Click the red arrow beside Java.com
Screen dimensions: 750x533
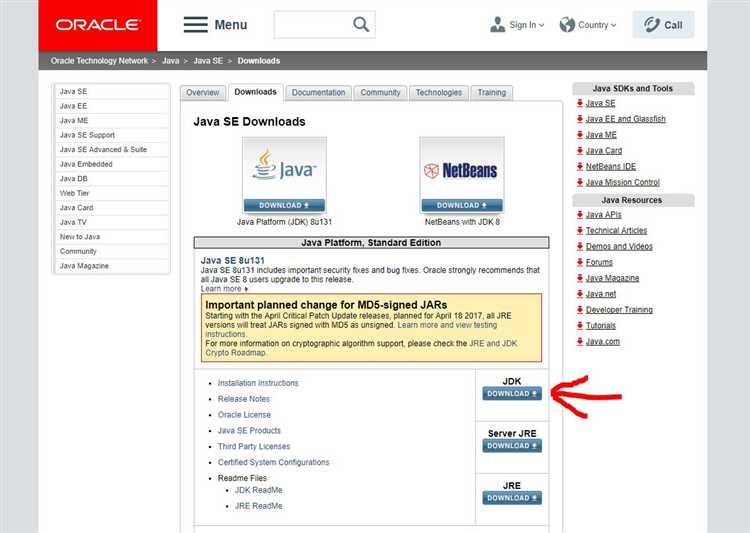click(580, 342)
